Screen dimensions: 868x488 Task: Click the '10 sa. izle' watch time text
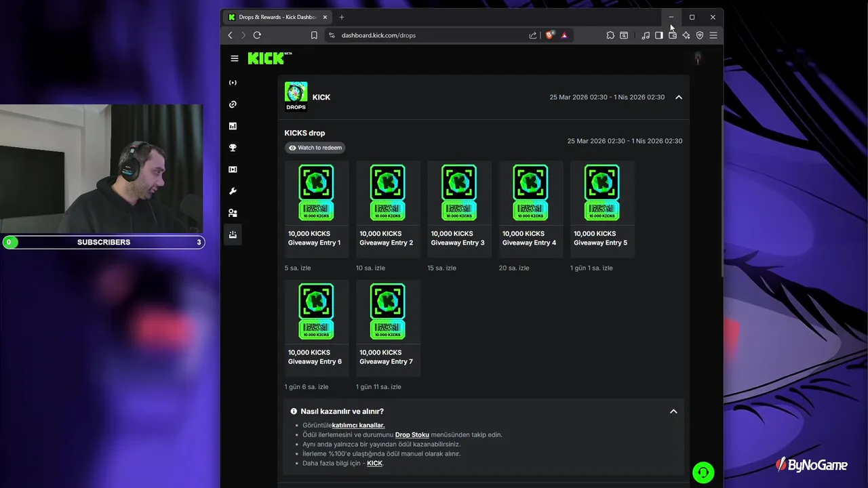[370, 268]
